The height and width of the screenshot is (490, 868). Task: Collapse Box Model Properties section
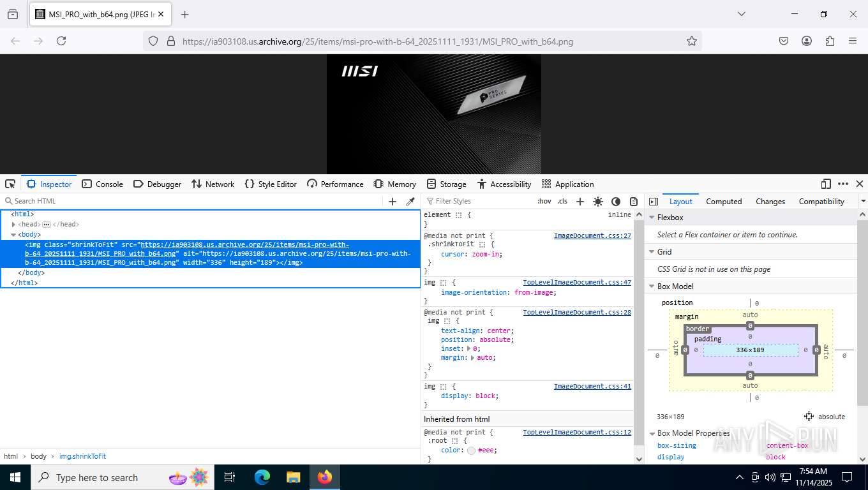[x=652, y=433]
